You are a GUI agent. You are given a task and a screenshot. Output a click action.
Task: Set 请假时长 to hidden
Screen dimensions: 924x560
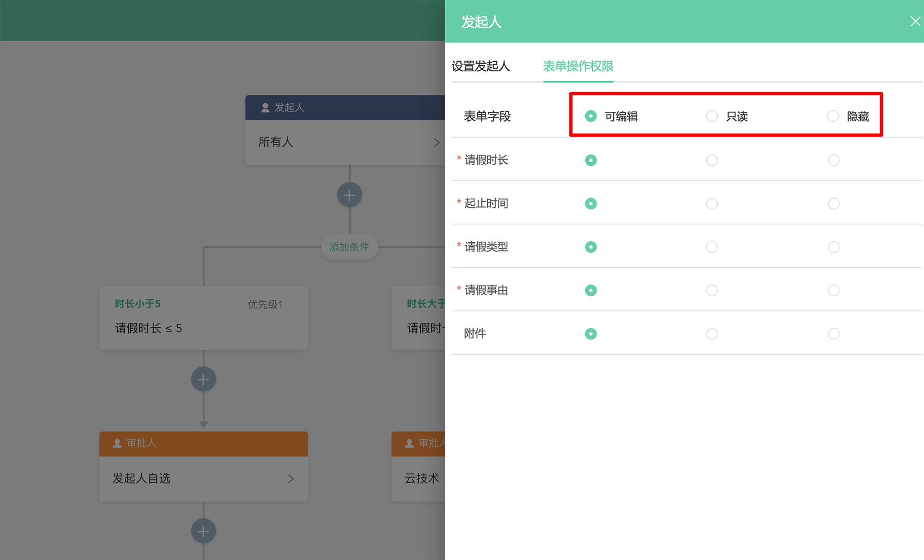(834, 160)
